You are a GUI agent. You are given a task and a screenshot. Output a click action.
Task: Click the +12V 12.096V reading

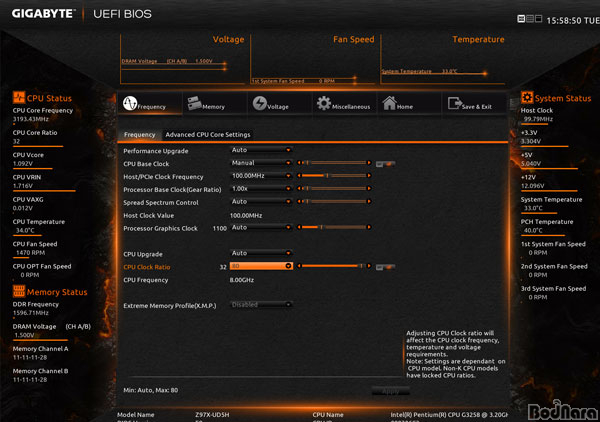[x=533, y=186]
